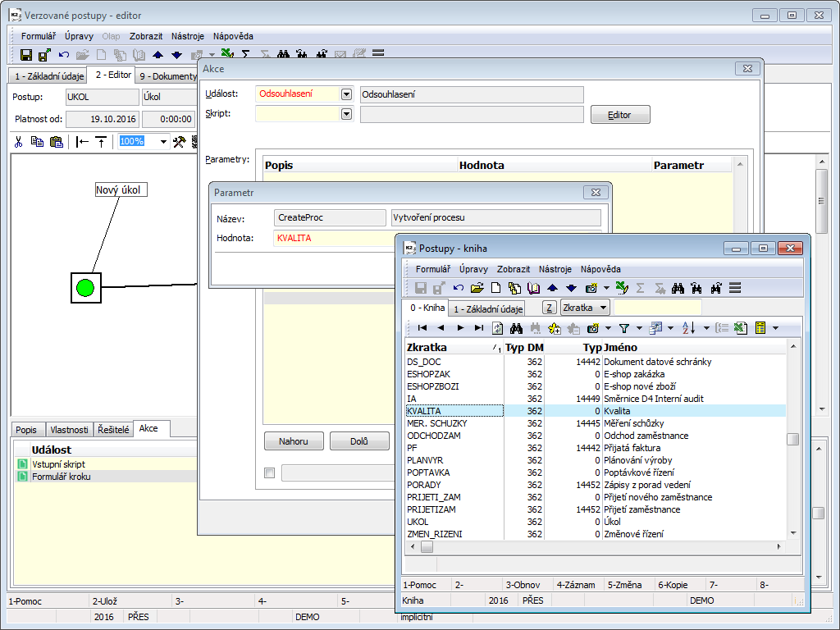
Task: Click the A-Z sort icon in Postupy book
Action: 688,328
